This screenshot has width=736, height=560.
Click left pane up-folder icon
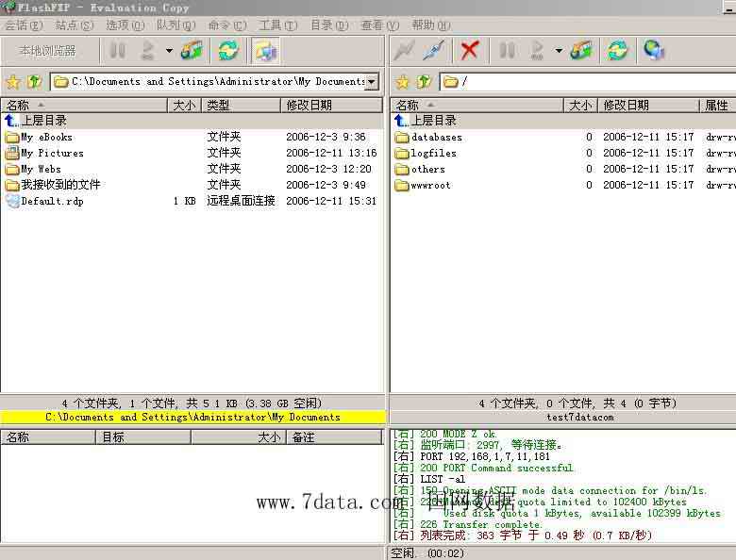(x=34, y=82)
